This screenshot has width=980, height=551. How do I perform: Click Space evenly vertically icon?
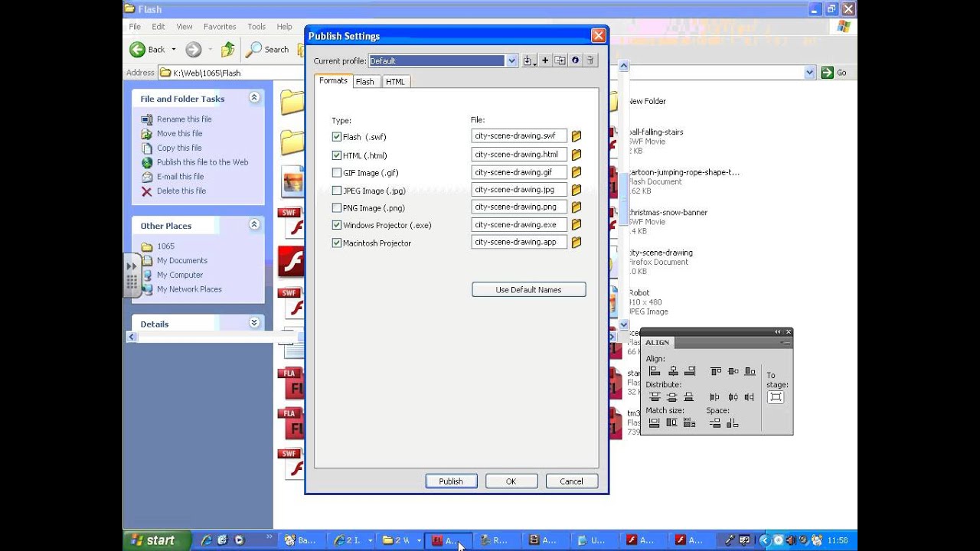[714, 422]
